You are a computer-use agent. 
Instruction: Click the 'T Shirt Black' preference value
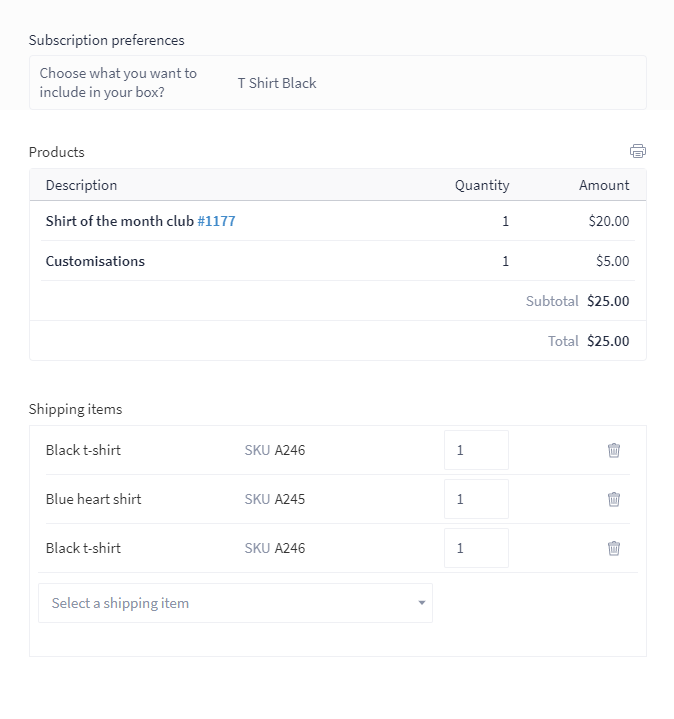(x=277, y=83)
